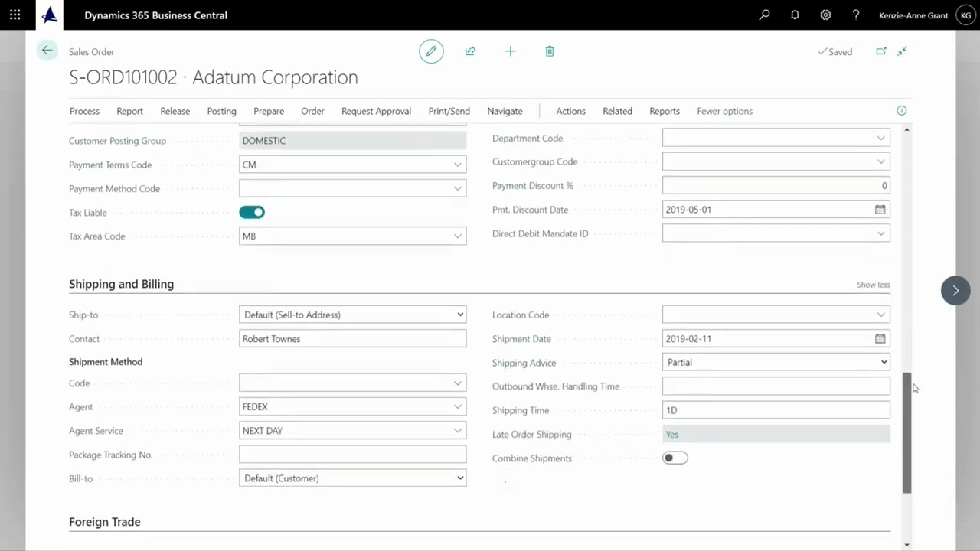980x551 pixels.
Task: Open the Bill-to dropdown
Action: pos(352,478)
